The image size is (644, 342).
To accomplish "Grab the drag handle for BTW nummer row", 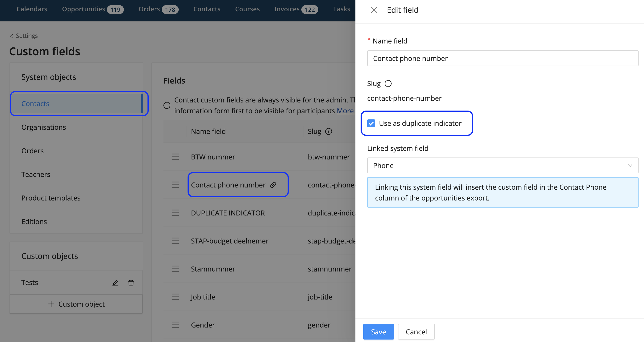I will point(175,157).
